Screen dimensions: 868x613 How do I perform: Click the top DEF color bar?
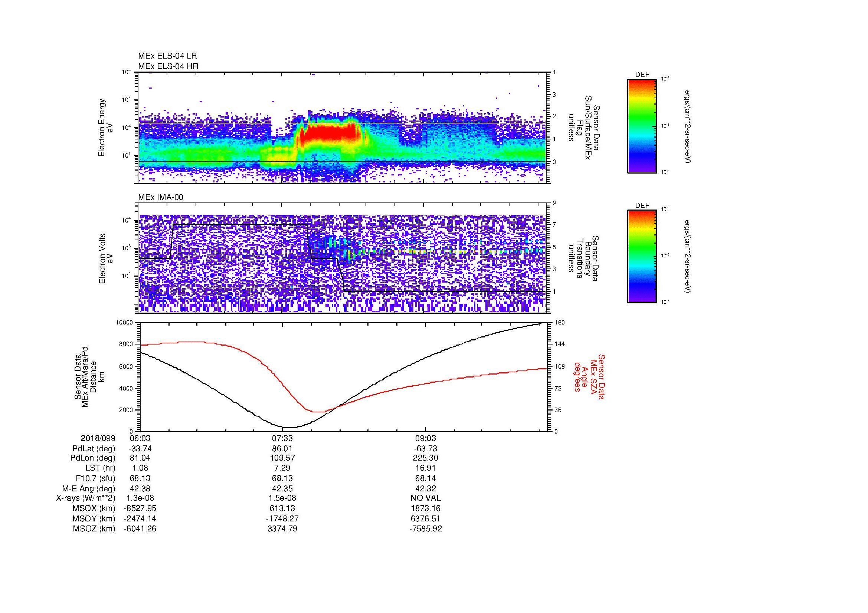[x=642, y=126]
